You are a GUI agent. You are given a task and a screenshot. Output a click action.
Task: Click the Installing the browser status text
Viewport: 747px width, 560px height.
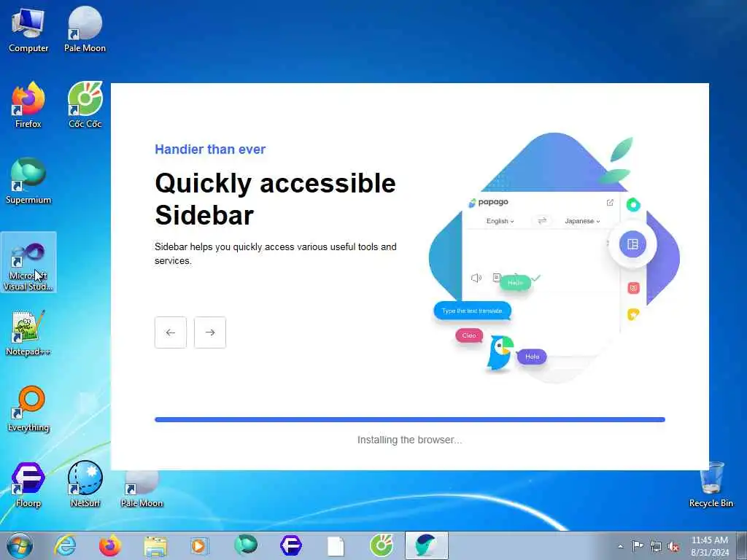[x=410, y=440]
